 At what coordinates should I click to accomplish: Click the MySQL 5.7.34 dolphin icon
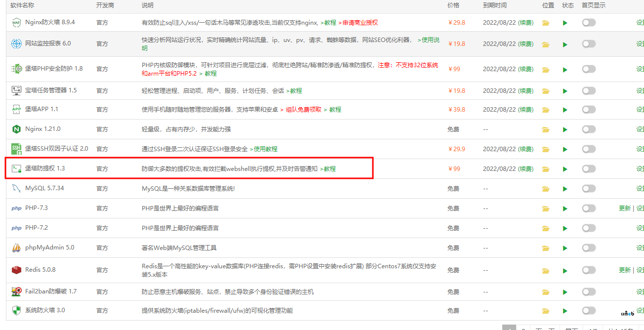[16, 188]
